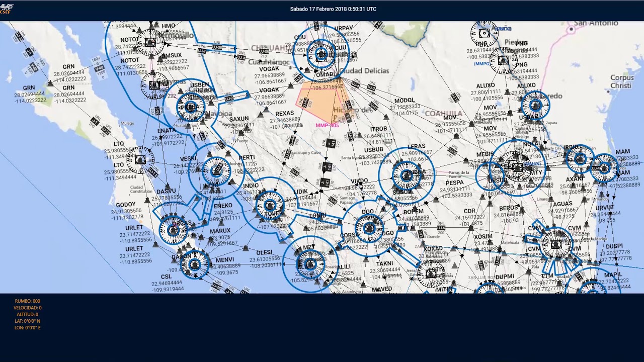
Task: Click the RUMBO: 000 heading readout
Action: 28,301
